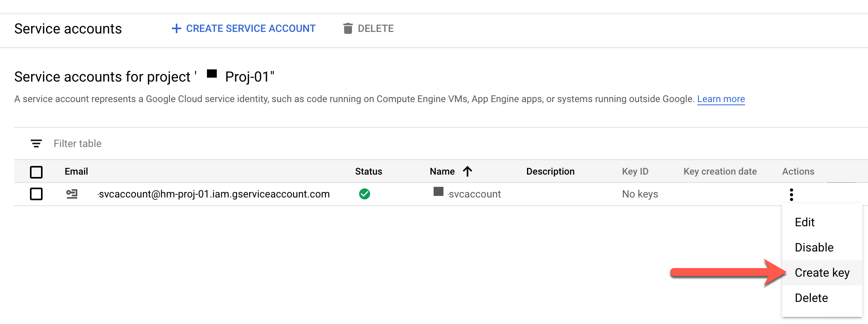
Task: Click the Learn more link
Action: pos(721,99)
